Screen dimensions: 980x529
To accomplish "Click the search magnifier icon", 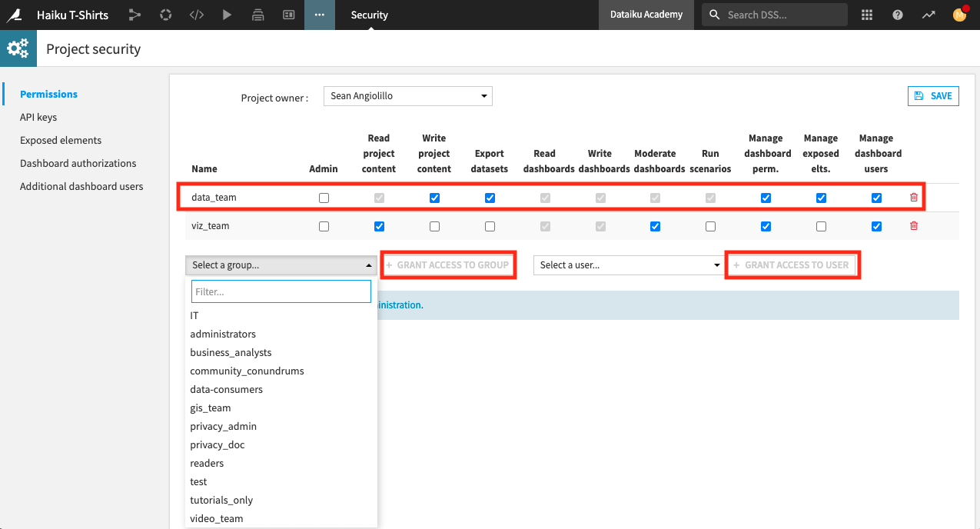I will click(x=715, y=15).
